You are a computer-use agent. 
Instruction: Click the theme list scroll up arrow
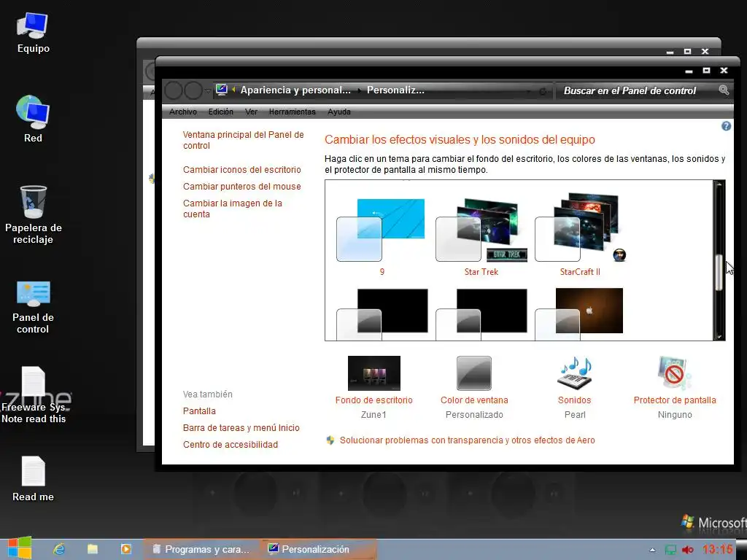719,184
